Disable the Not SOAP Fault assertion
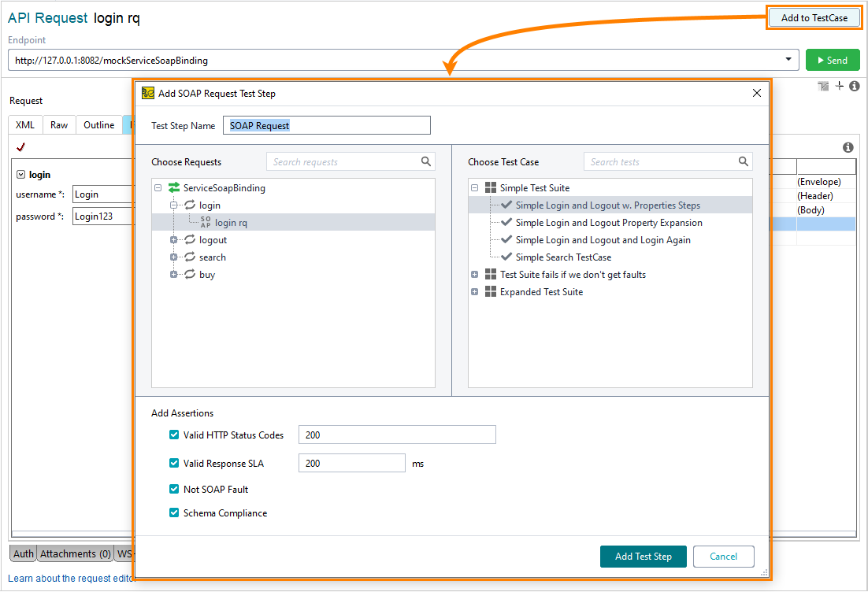Screen dimensions: 868x592 coord(174,488)
